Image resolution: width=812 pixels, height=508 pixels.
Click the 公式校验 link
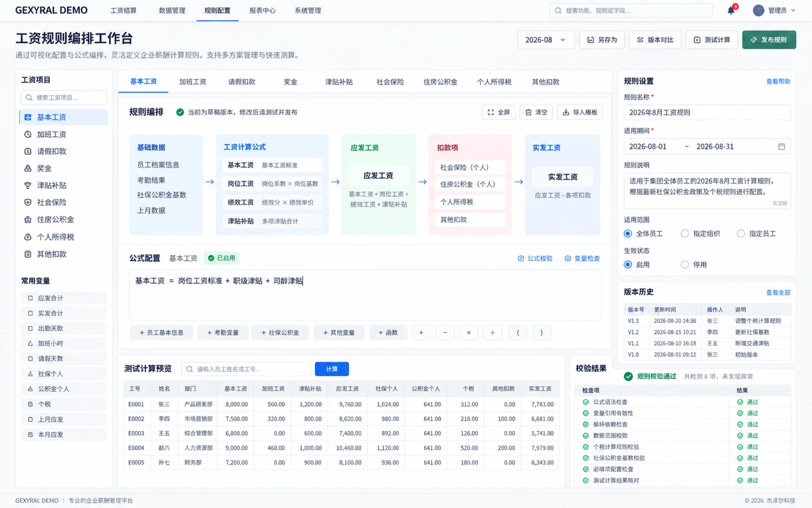(x=535, y=259)
